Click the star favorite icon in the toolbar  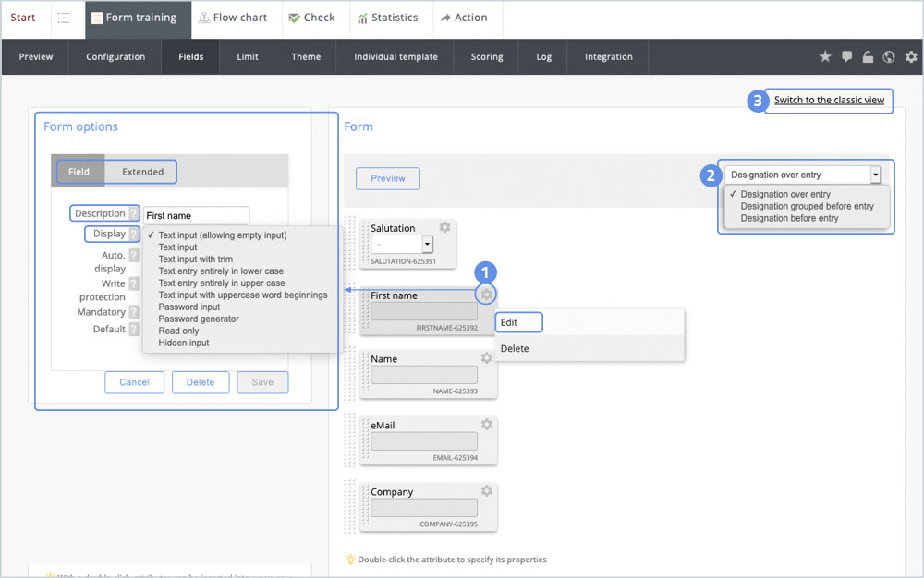825,57
